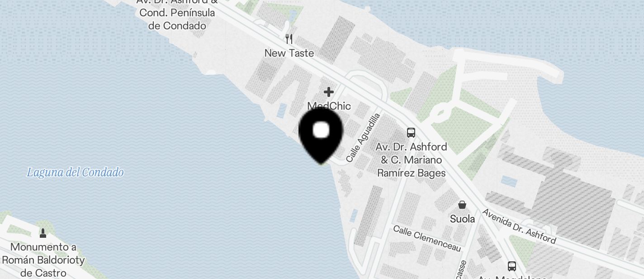Click the white dot inside the location pin

321,130
